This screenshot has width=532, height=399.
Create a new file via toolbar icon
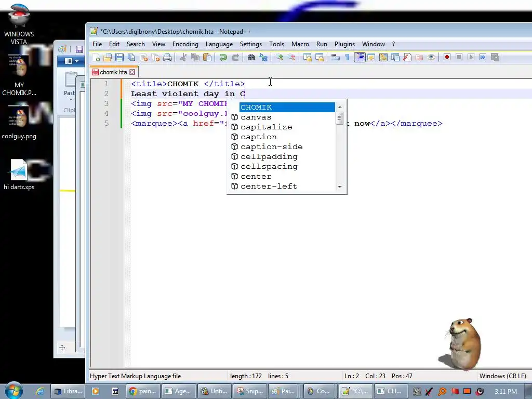click(x=96, y=57)
